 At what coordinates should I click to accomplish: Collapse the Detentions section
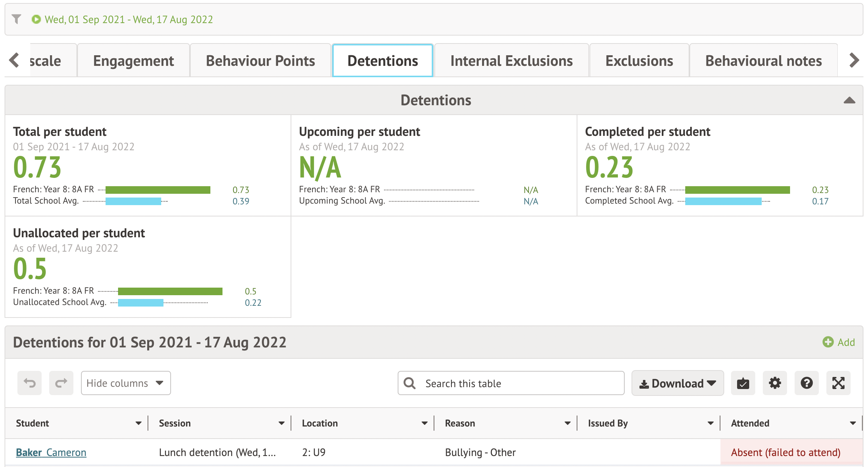pyautogui.click(x=849, y=100)
